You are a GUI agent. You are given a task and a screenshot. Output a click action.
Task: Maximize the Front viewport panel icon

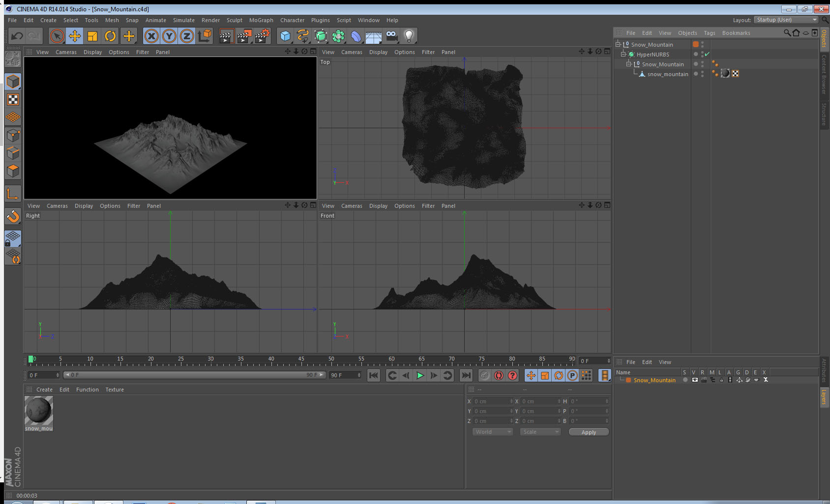click(607, 205)
